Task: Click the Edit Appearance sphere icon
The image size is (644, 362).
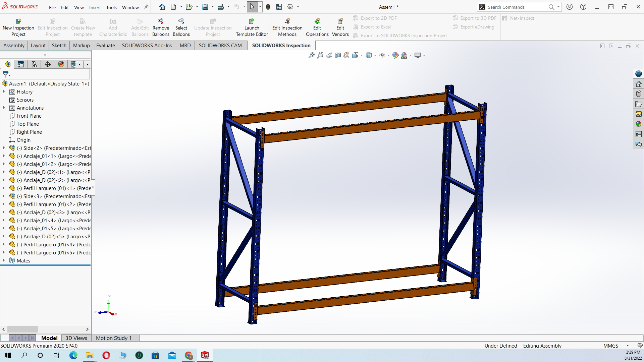Action: click(395, 55)
